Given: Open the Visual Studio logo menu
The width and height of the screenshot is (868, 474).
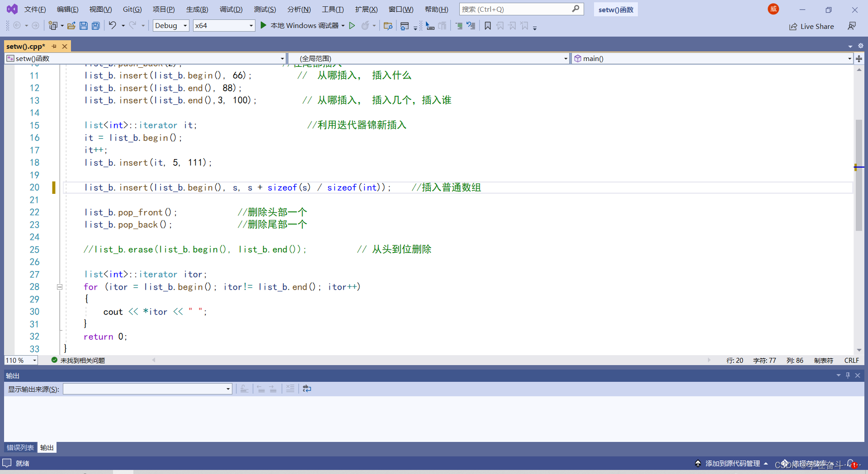Looking at the screenshot, I should point(12,9).
